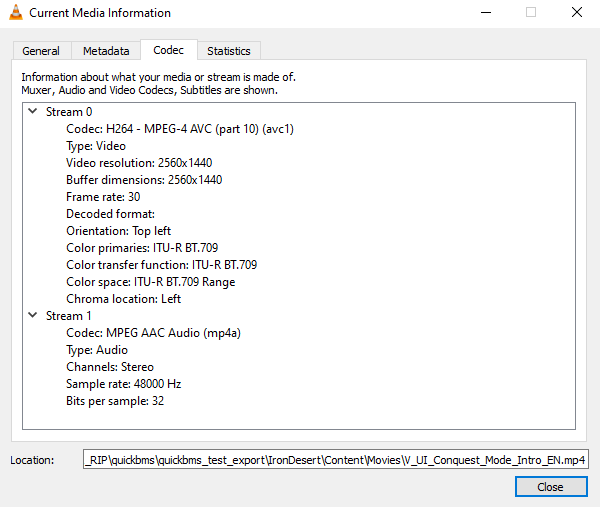The image size is (600, 507).
Task: Select 'Color transfer function: ITU-R BT.709' row
Action: pyautogui.click(x=161, y=265)
